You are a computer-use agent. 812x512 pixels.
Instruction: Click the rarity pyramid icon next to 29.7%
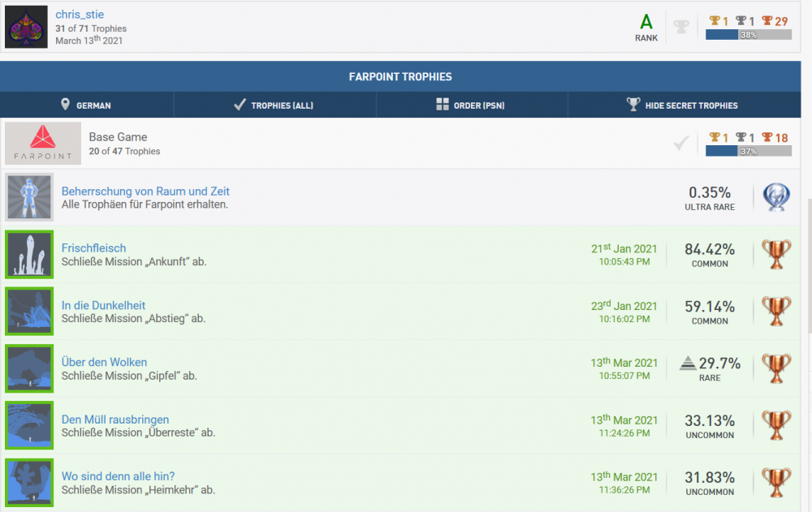(x=689, y=364)
